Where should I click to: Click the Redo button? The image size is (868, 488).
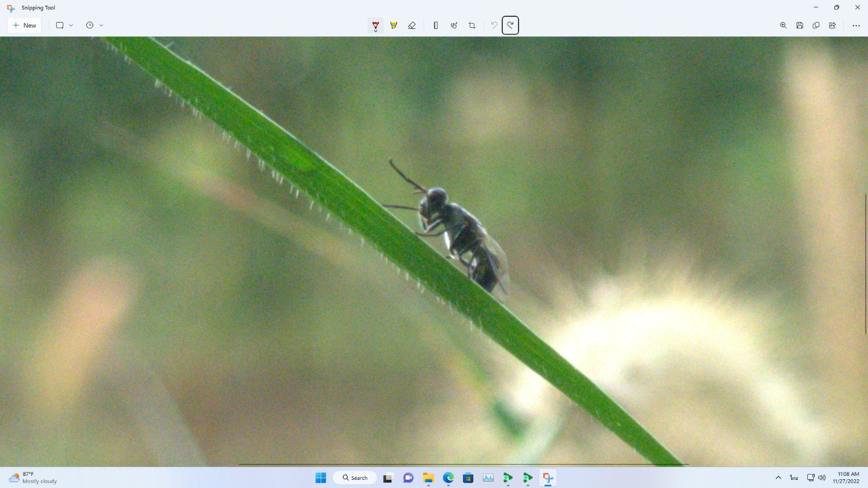point(510,25)
